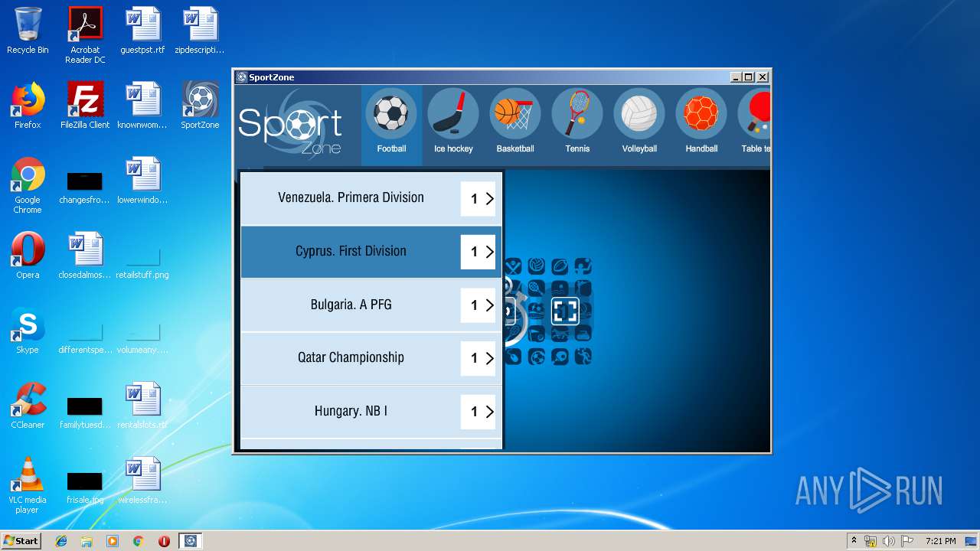Open retailstuff.png image file
980x551 pixels.
(142, 264)
